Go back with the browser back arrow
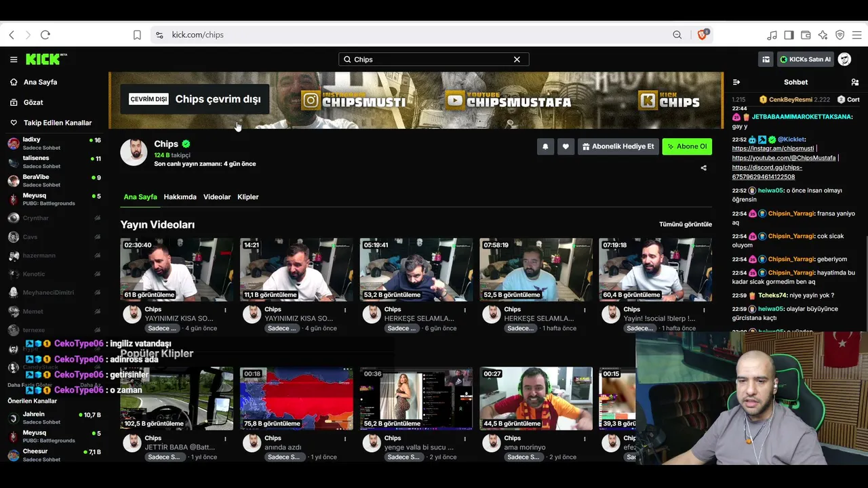This screenshot has width=868, height=488. pos(12,35)
